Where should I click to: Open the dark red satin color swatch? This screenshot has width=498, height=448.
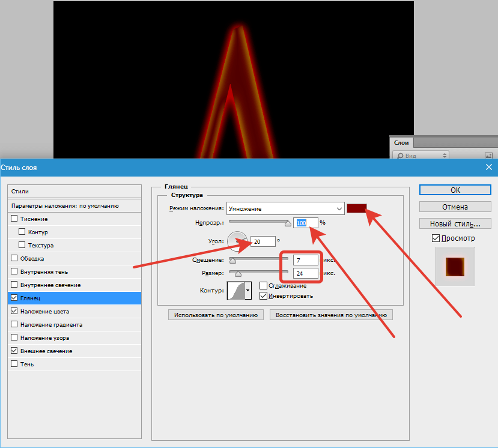(357, 208)
